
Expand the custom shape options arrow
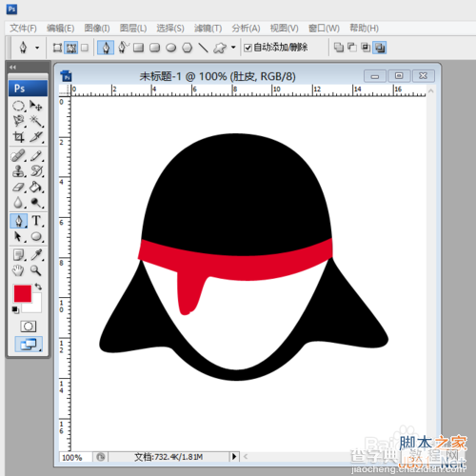pos(233,48)
